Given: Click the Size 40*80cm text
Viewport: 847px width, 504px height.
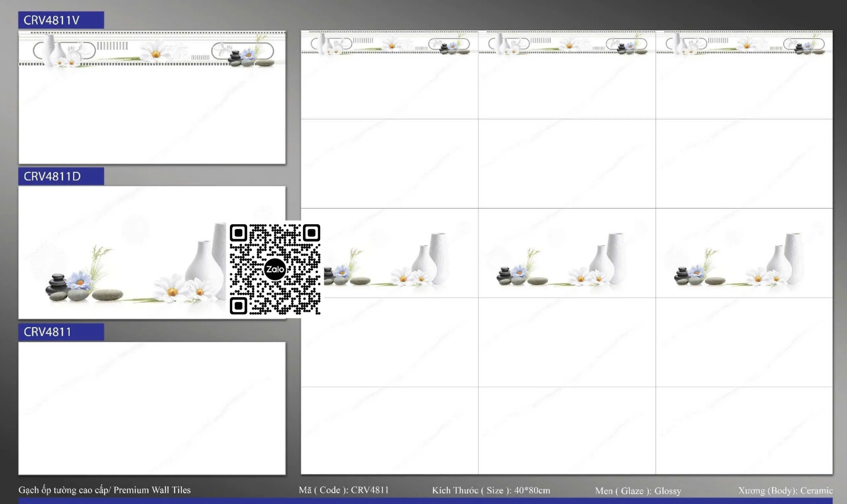Looking at the screenshot, I should click(x=491, y=490).
